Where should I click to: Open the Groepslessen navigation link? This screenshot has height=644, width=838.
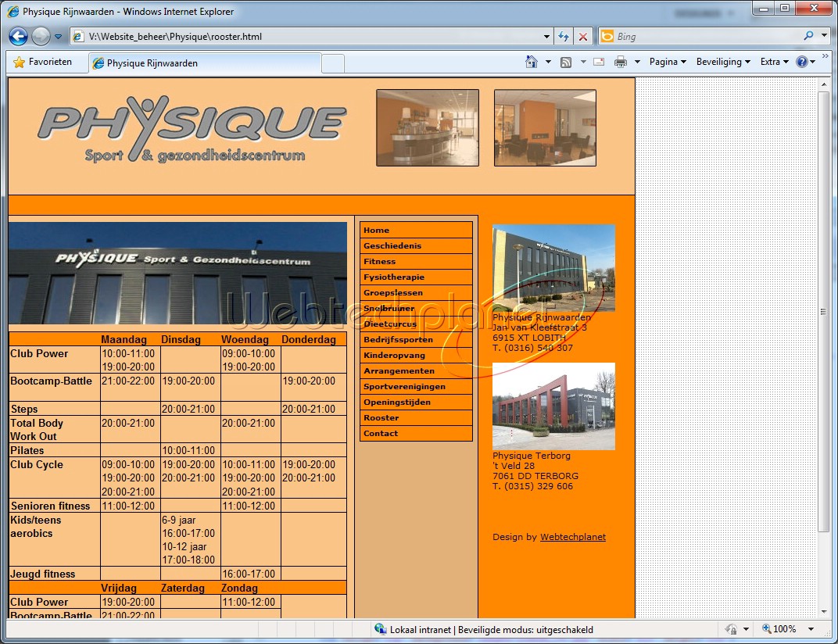coord(417,293)
